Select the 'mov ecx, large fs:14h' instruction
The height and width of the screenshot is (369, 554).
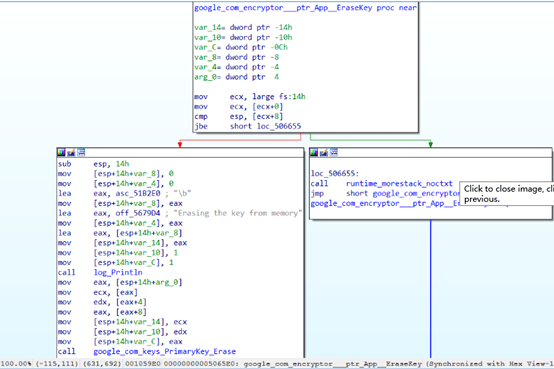point(250,96)
